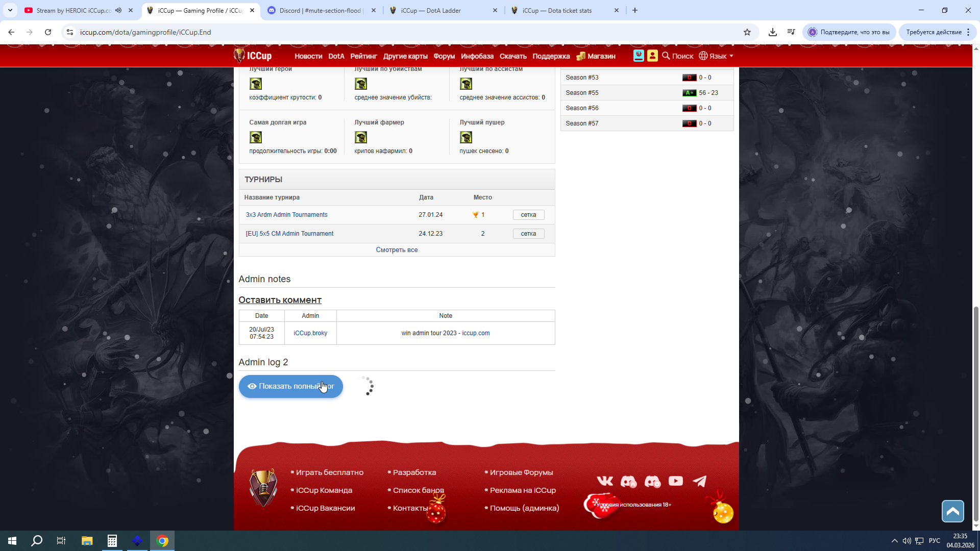Screen dimensions: 980x551
Task: Expand hidden system tray icons chevron
Action: pyautogui.click(x=894, y=541)
